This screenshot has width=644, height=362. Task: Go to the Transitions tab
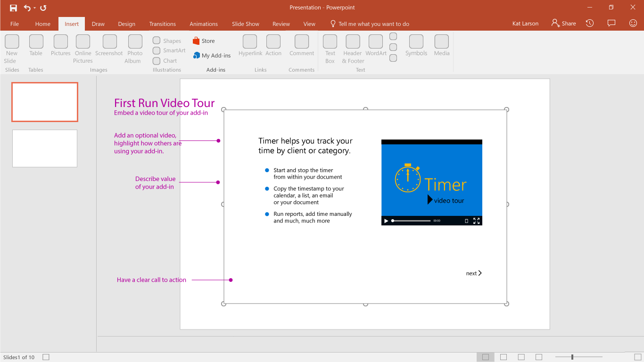point(162,24)
